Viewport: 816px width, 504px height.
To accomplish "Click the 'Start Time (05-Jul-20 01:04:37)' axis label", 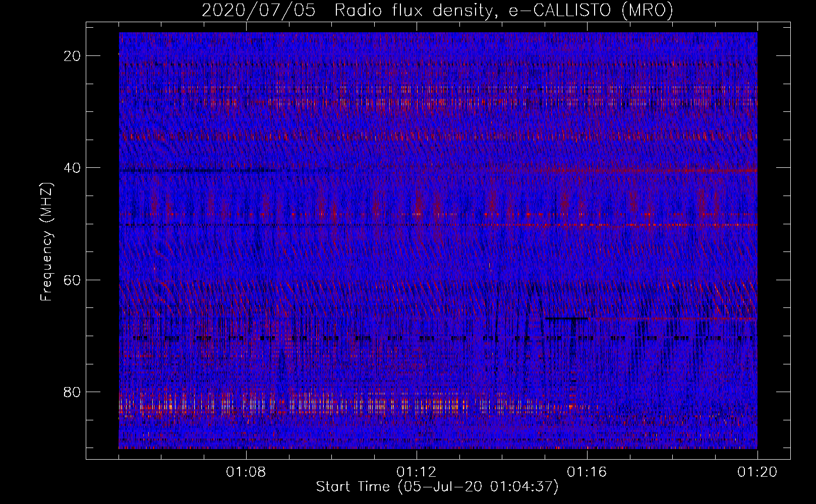I will (x=437, y=487).
